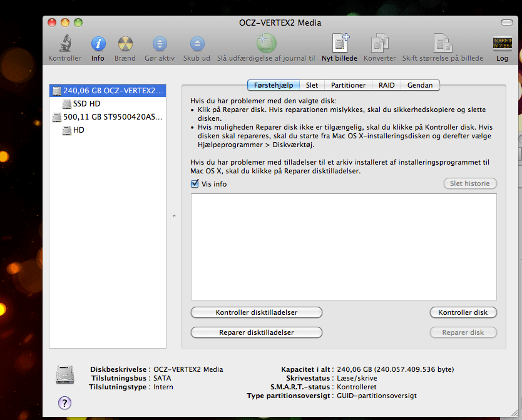Viewport: 522px width, 420px height.
Task: Select the SSD HD volume
Action: click(x=86, y=103)
